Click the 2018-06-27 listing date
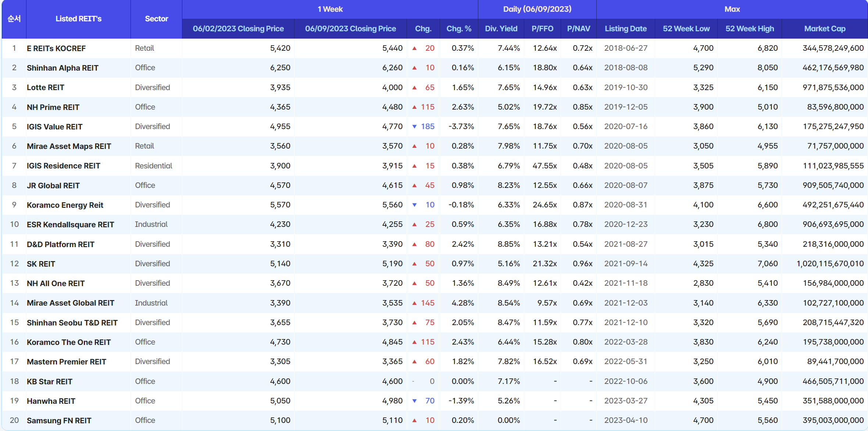The height and width of the screenshot is (431, 868). [x=626, y=48]
